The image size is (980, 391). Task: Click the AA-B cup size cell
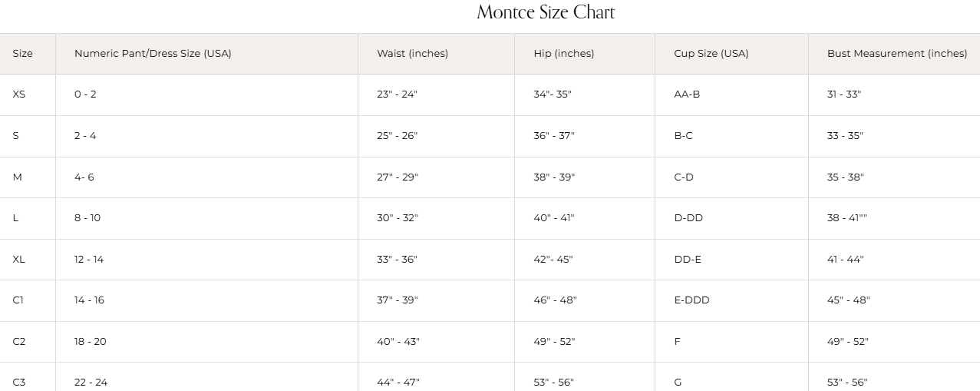(x=687, y=94)
